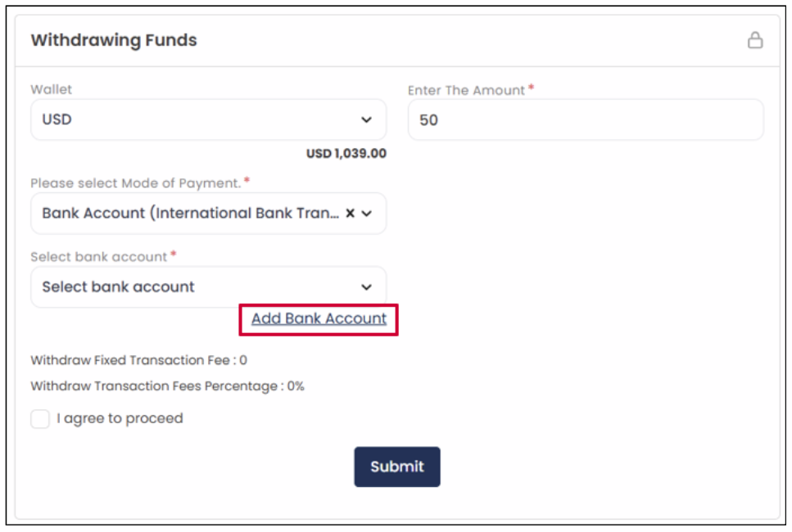Tick the I agree to proceed checkbox
792x532 pixels.
(x=40, y=418)
